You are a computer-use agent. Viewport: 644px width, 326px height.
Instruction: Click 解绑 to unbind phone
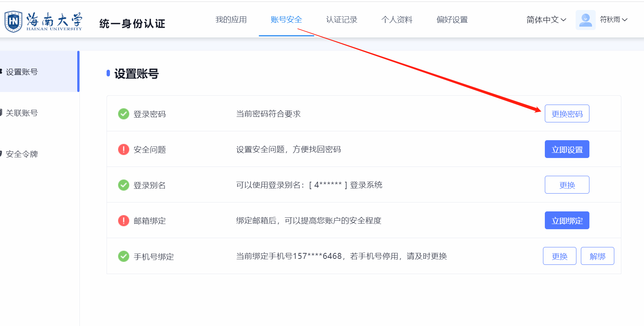(598, 256)
